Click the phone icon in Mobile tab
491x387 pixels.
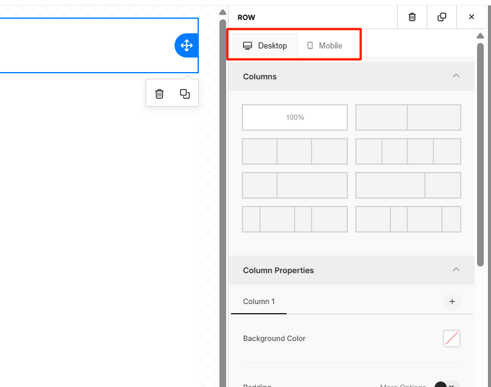point(310,45)
